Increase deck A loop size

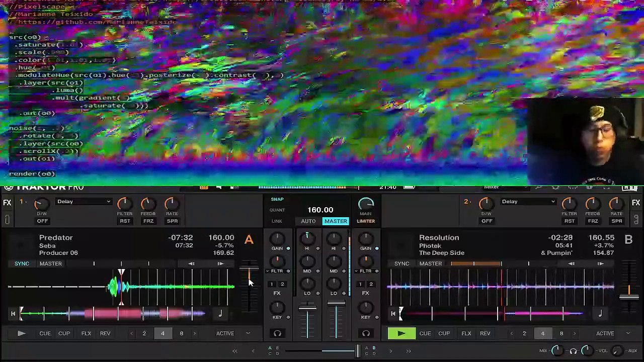[195, 333]
